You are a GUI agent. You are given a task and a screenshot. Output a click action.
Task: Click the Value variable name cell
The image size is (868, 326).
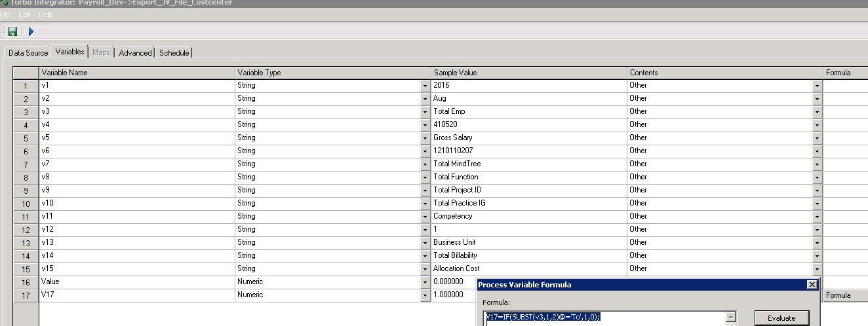pos(137,282)
